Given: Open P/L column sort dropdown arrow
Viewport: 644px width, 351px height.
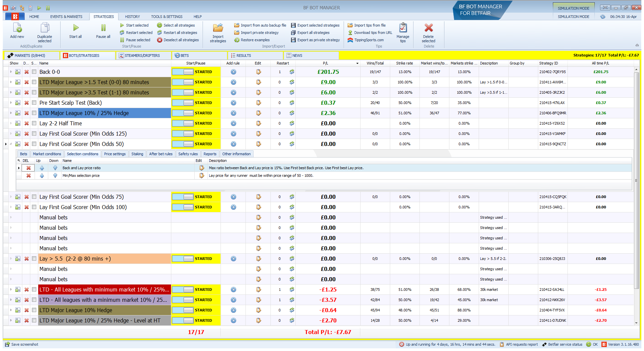Looking at the screenshot, I should (x=357, y=63).
